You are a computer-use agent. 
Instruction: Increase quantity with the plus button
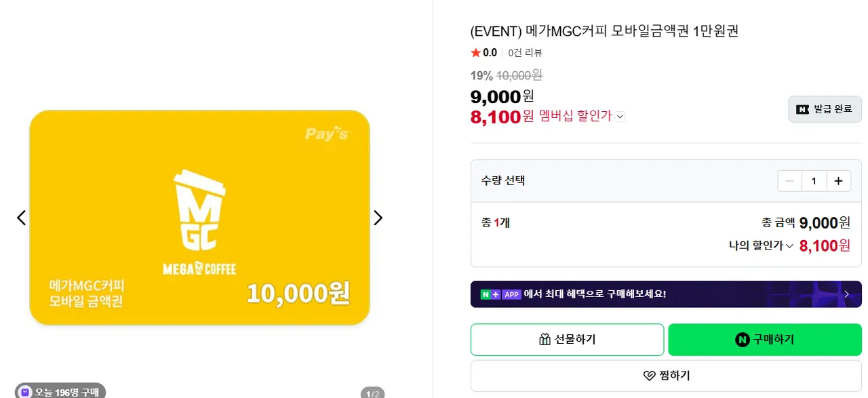[x=838, y=181]
